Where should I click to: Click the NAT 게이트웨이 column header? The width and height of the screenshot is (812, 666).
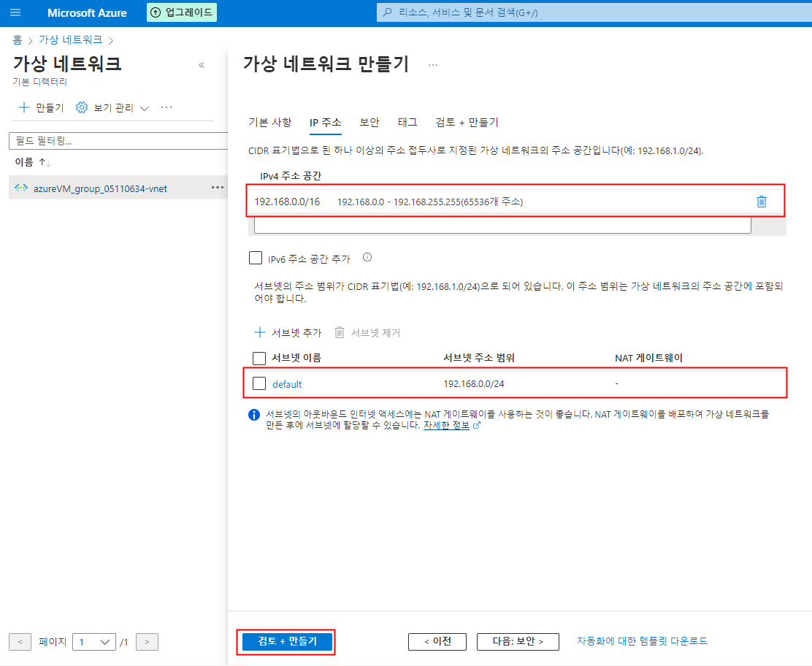648,358
